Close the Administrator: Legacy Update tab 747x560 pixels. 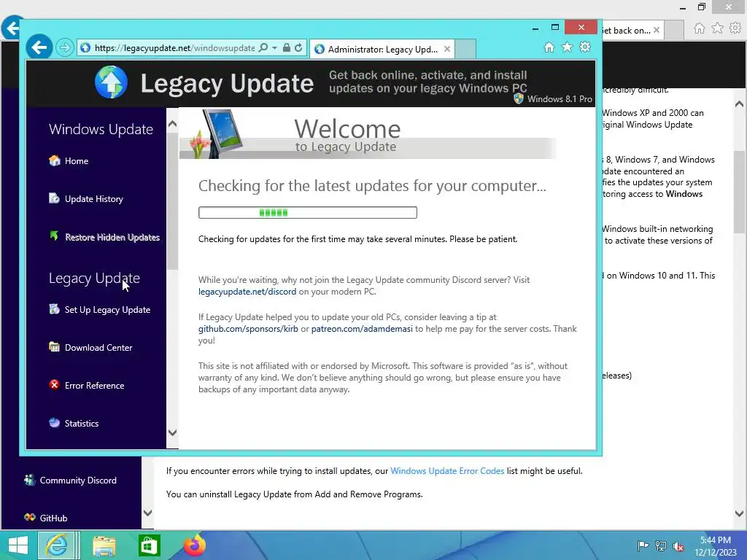447,49
